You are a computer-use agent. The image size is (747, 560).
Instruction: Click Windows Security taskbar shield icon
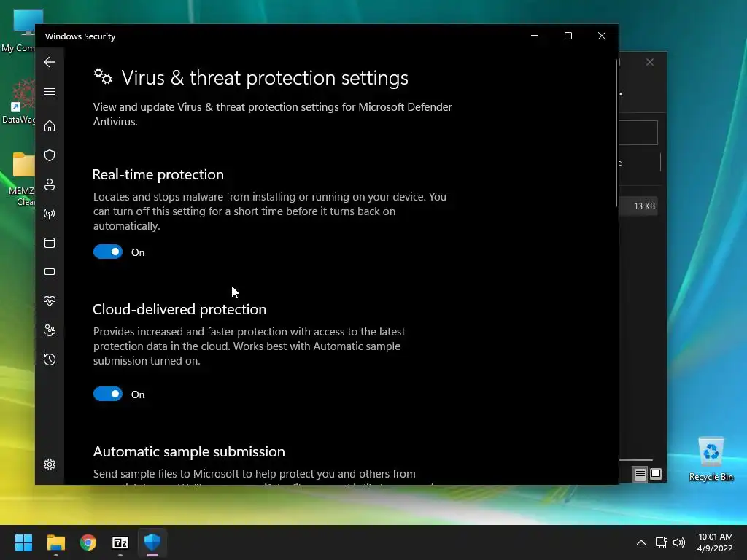pyautogui.click(x=152, y=542)
